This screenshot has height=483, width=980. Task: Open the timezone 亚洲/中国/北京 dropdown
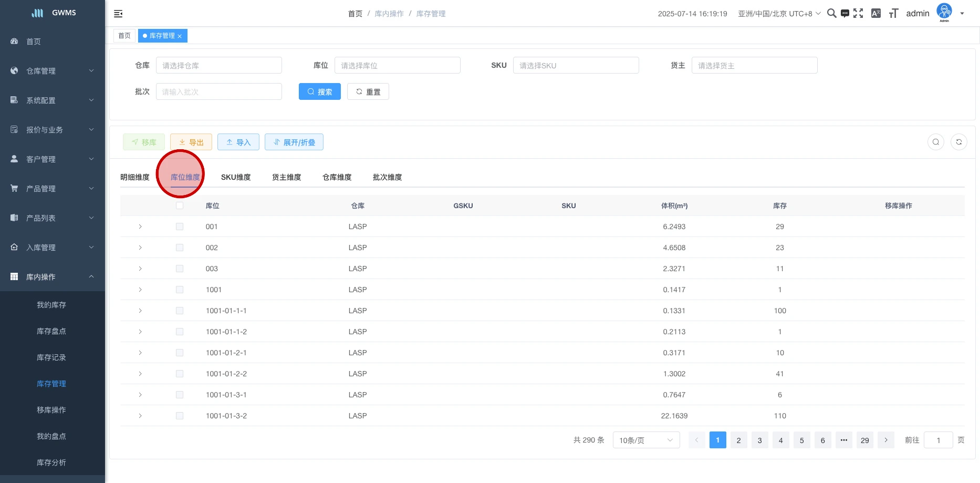[779, 14]
